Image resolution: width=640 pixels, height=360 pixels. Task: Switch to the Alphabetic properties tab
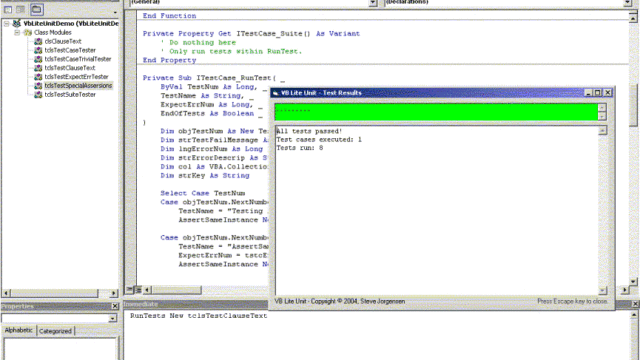[18, 330]
